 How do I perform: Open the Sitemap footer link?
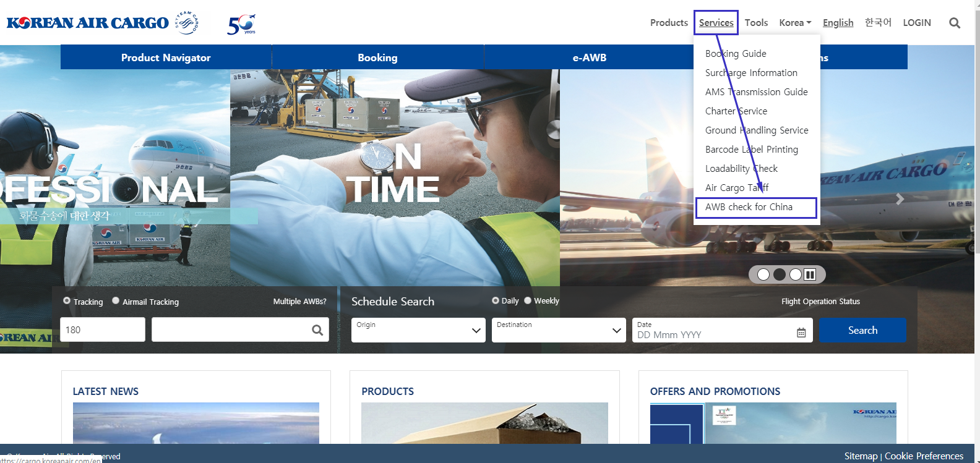coord(861,456)
